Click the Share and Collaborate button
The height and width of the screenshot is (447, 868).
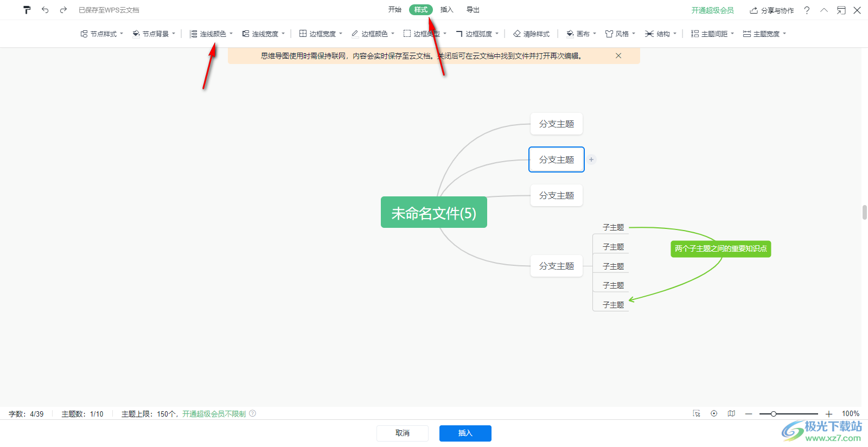(x=771, y=10)
